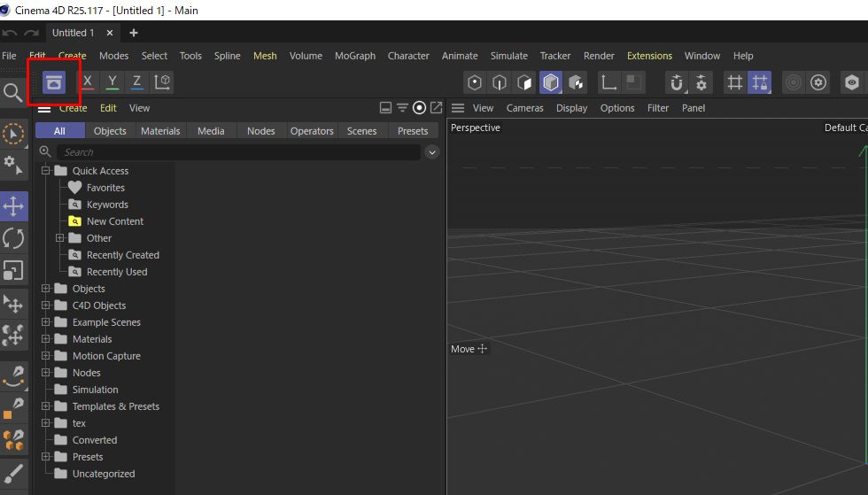
Task: Toggle asset browser circular target button
Action: 419,107
